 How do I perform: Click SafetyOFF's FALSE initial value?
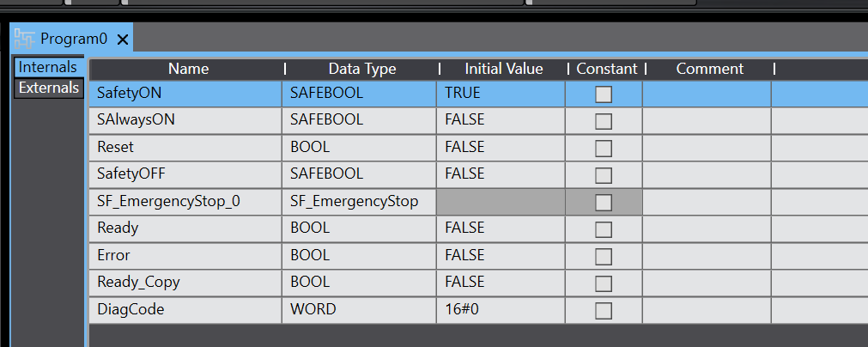(501, 174)
